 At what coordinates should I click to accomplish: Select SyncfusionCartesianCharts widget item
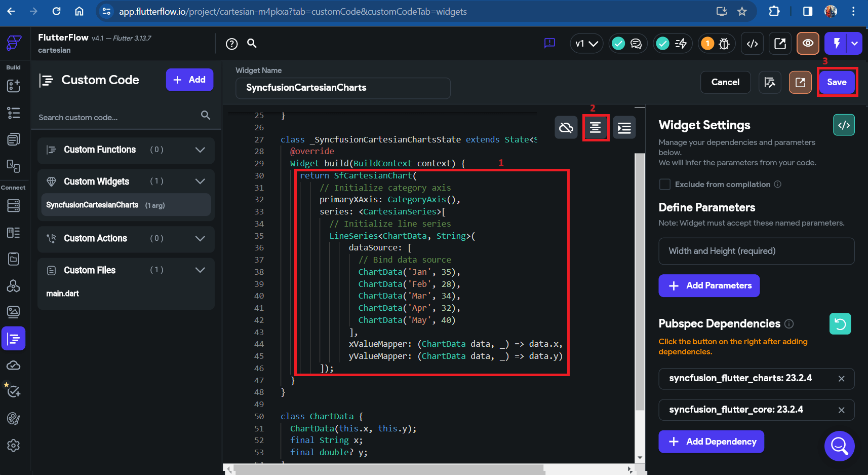pos(126,205)
